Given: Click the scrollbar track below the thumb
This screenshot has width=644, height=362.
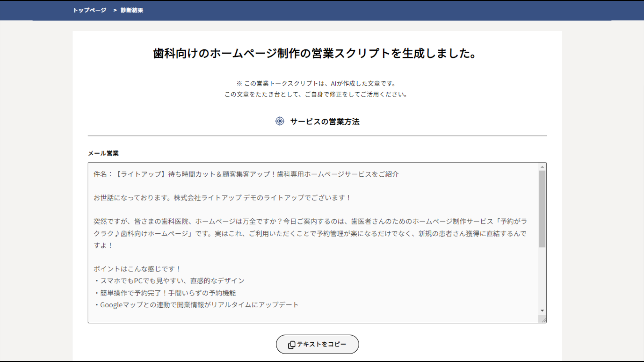Looking at the screenshot, I should pos(542,278).
